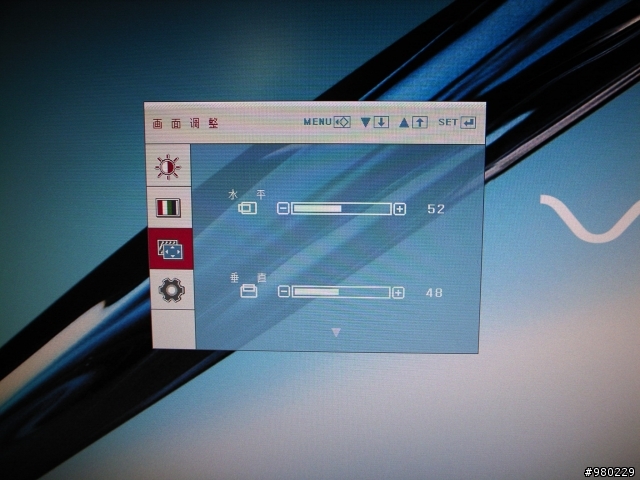Increase horizontal value with plus button
Screen dimensions: 640x480
point(400,209)
